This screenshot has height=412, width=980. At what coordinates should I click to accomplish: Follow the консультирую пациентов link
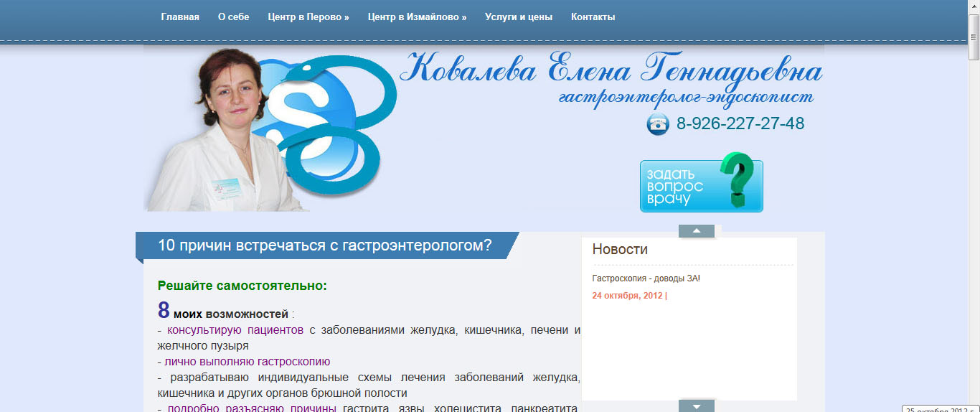[x=235, y=330]
